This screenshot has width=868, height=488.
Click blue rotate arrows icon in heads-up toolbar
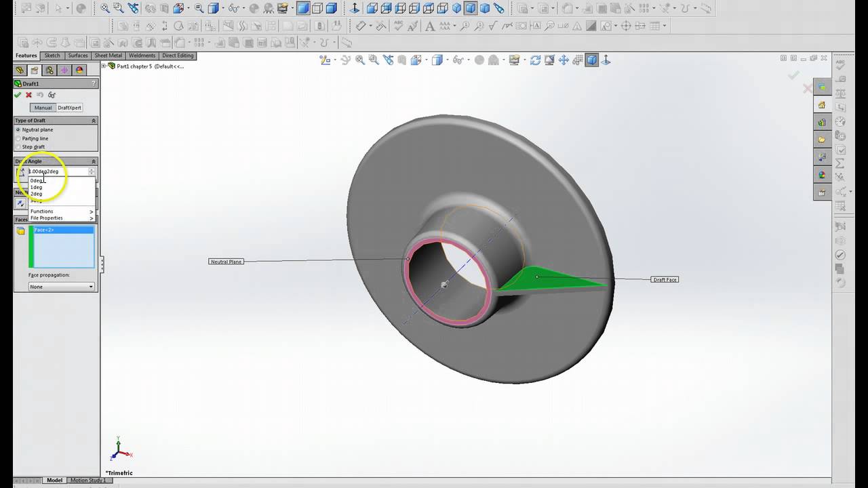pos(535,60)
